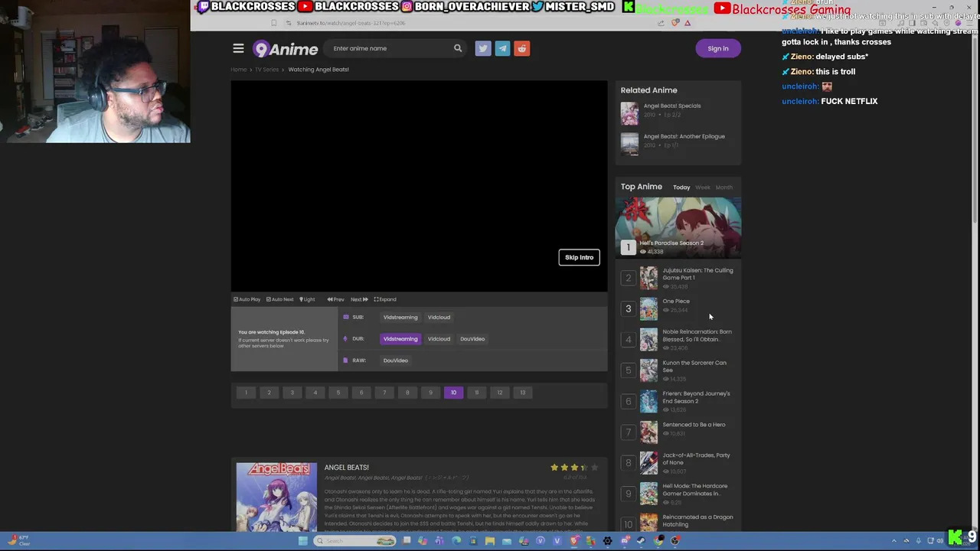
Task: Rate Angel Beats with the first star
Action: click(554, 467)
